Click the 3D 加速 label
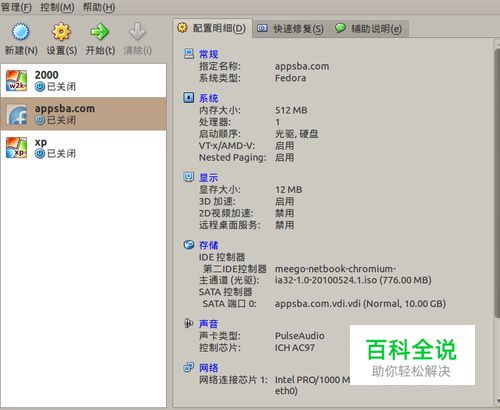 pyautogui.click(x=217, y=201)
